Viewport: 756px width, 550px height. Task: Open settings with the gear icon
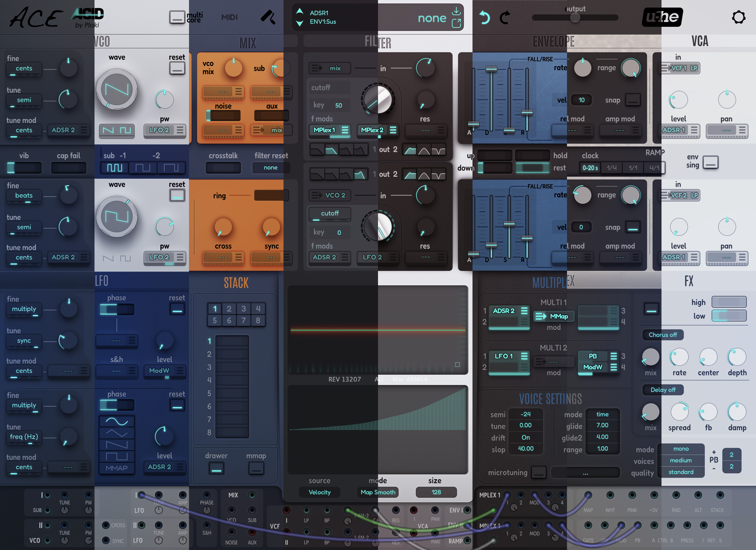point(738,17)
